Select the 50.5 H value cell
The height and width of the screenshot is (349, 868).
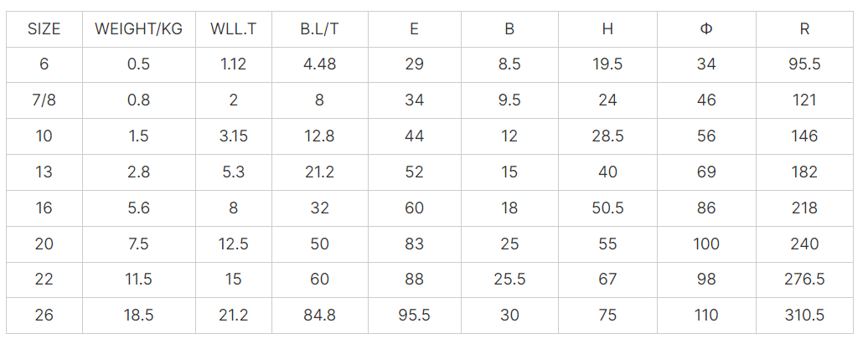coord(607,208)
